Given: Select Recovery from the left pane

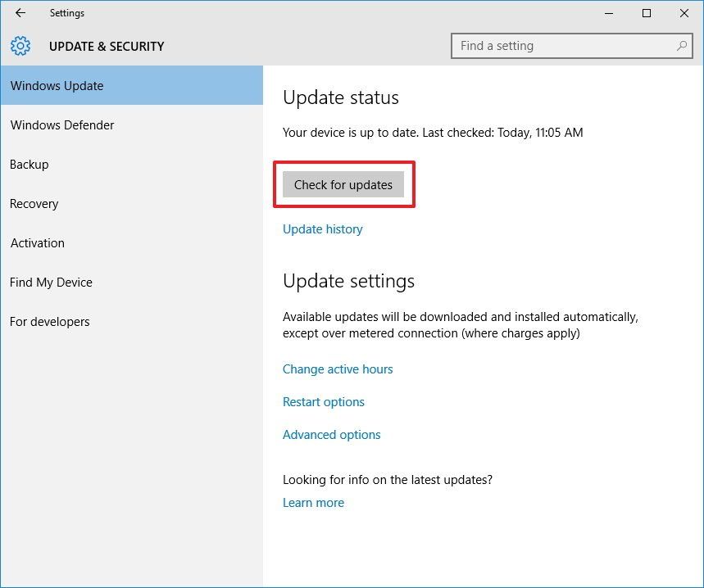Looking at the screenshot, I should point(34,203).
